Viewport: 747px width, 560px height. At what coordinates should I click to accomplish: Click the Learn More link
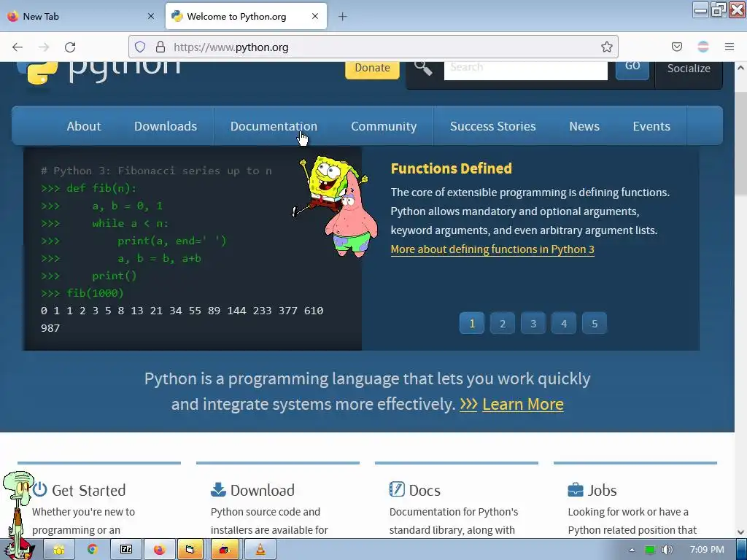click(x=522, y=404)
